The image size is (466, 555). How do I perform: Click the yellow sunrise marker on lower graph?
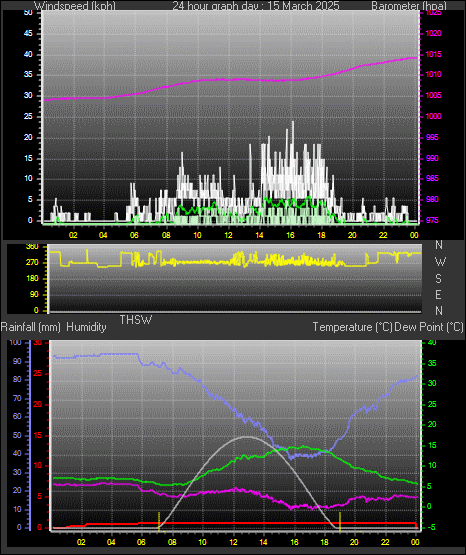pyautogui.click(x=159, y=521)
